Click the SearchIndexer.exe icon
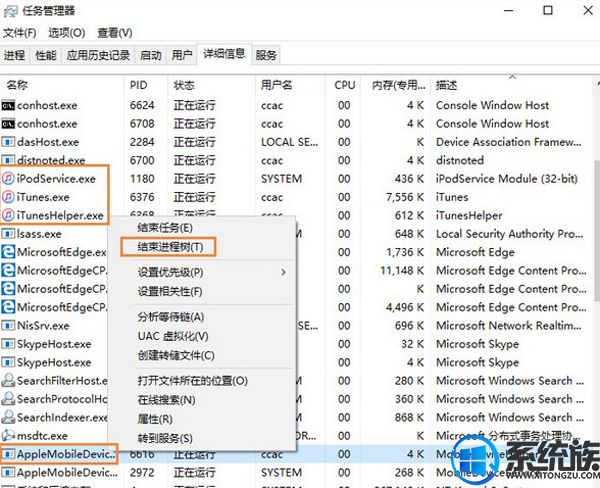The height and width of the screenshot is (488, 600). [8, 417]
